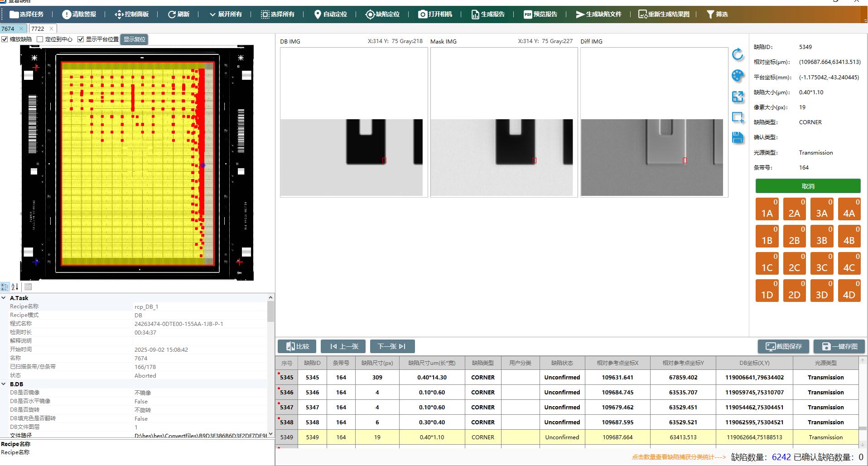Collapse the B.DB property group
This screenshot has width=868, height=466.
[4, 384]
